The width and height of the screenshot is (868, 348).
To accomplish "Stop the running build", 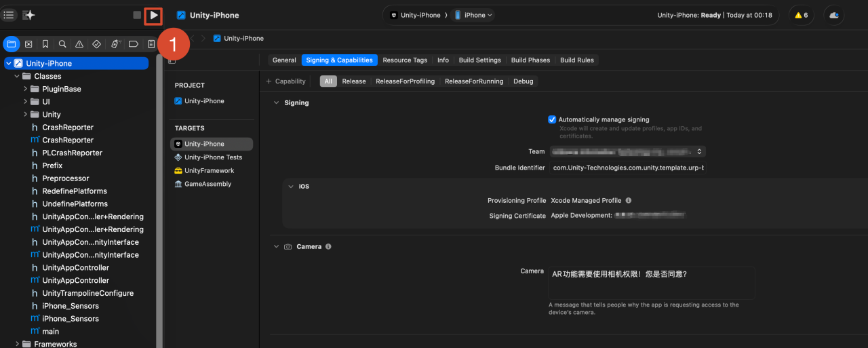I will tap(137, 15).
